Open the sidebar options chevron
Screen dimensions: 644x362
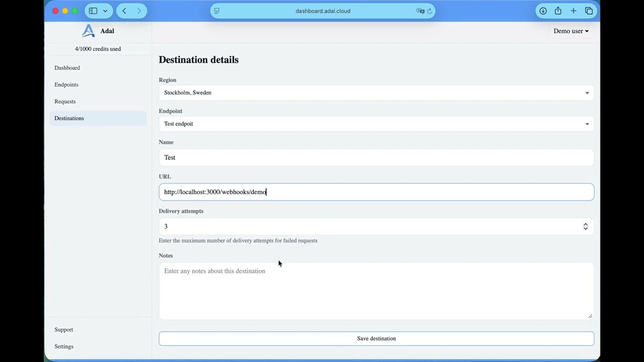[105, 11]
